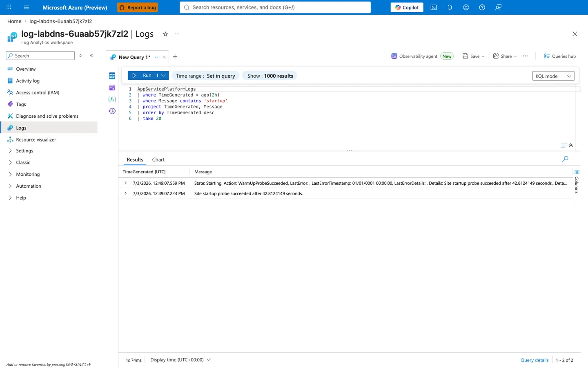
Task: Open the toolbar more-options ellipsis near Share
Action: tap(525, 56)
